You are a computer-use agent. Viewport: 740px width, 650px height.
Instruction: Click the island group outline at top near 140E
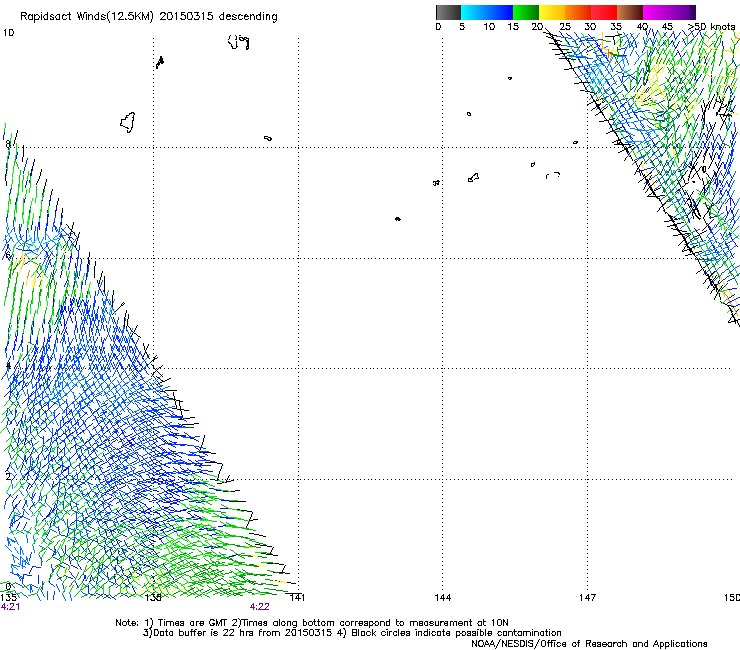(x=239, y=42)
